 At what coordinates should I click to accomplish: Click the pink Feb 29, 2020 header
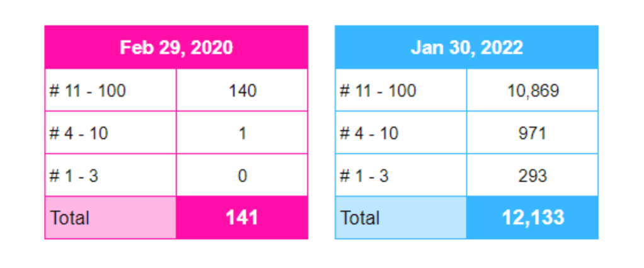pyautogui.click(x=176, y=48)
